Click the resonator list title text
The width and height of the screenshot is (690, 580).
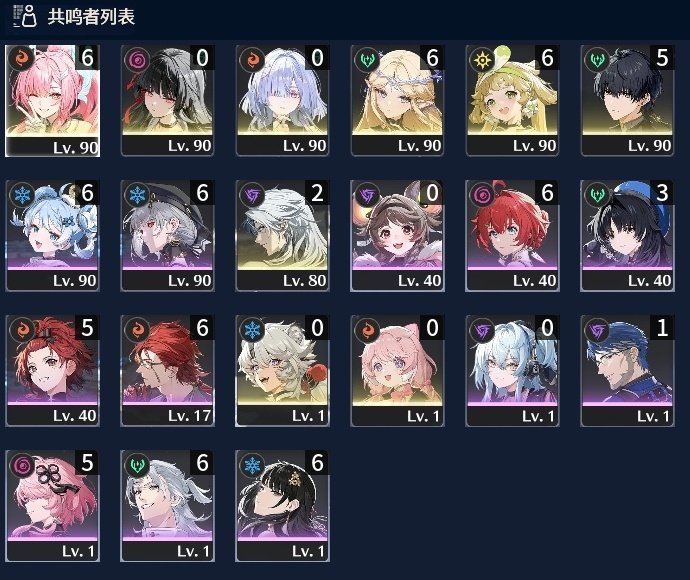[91, 17]
